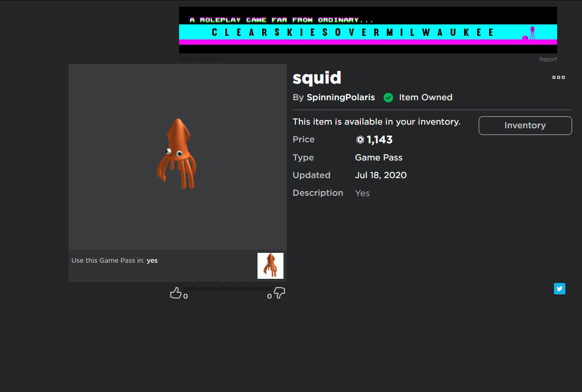Open the game link 'yes'
This screenshot has width=582, height=392.
(152, 261)
